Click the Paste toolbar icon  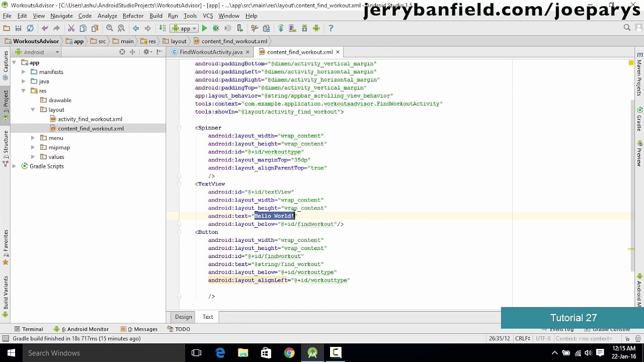point(95,28)
